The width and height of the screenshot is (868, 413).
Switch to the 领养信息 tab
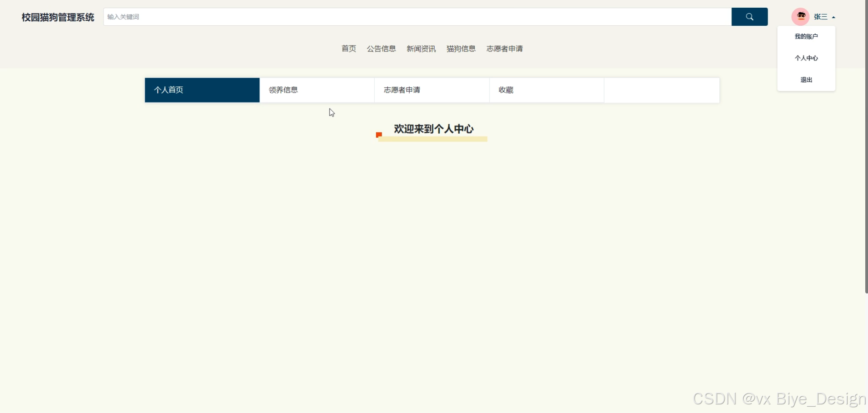point(317,90)
